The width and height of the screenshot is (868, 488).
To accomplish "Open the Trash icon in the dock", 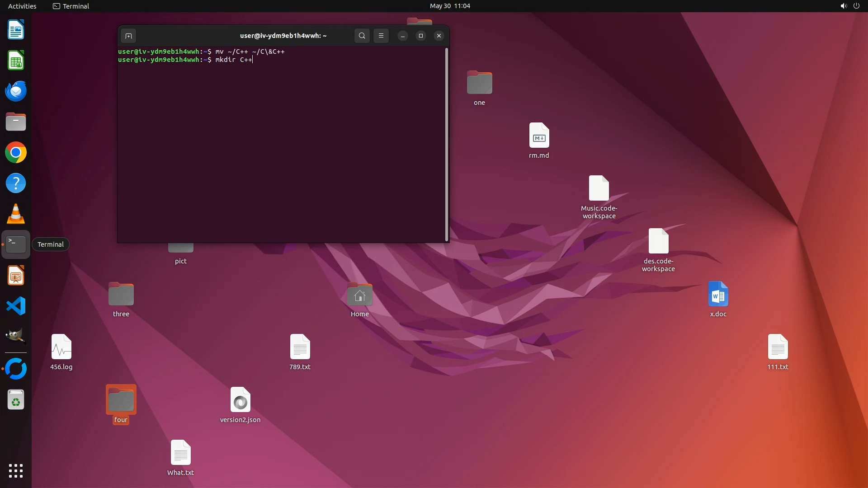I will click(x=16, y=400).
